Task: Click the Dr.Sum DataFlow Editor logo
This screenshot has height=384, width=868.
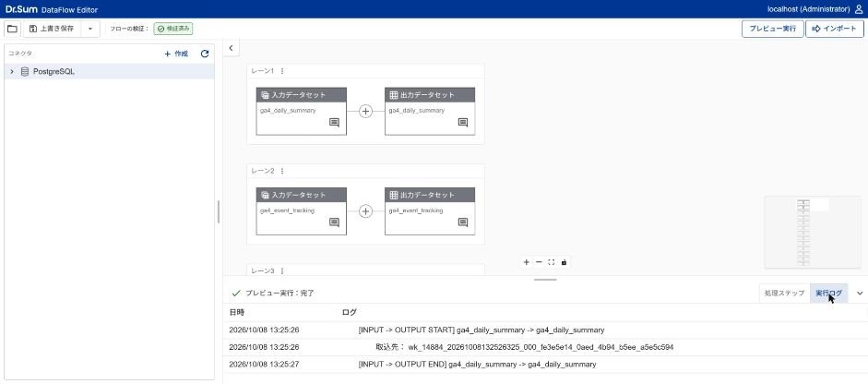Action: [x=52, y=9]
